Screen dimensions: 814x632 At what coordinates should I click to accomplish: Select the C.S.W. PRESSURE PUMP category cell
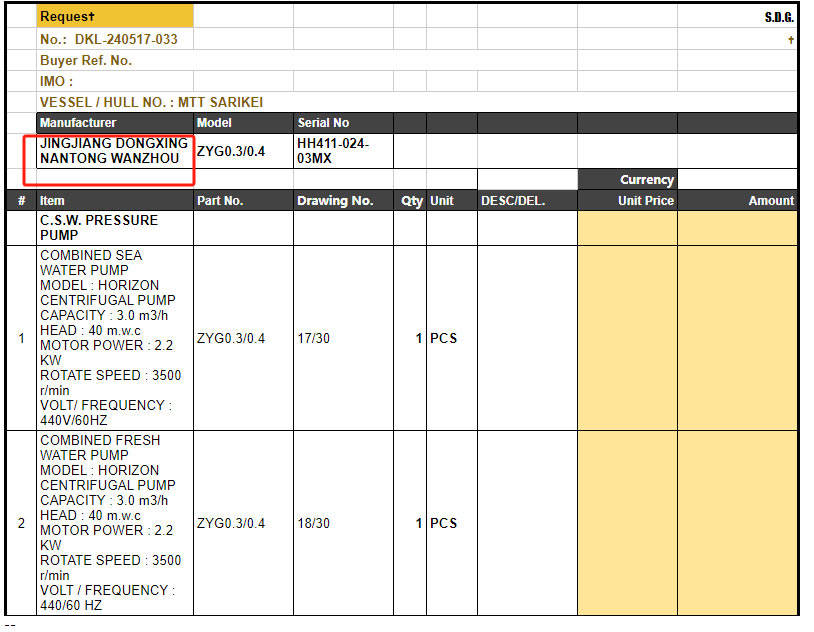[x=114, y=227]
